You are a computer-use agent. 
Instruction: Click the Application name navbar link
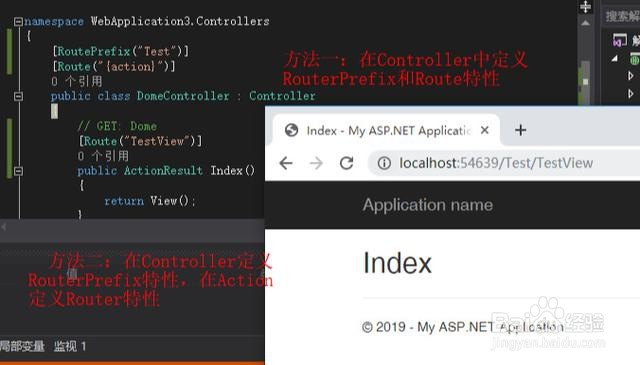point(428,205)
